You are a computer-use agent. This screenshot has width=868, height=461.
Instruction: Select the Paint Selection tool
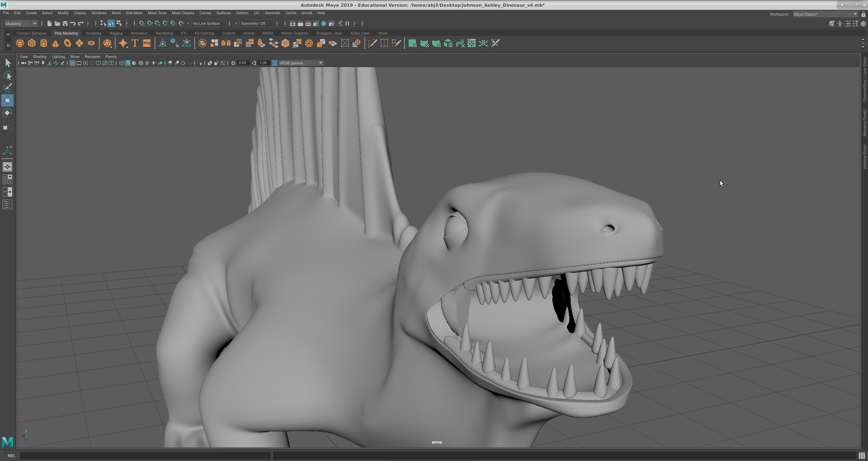point(7,88)
